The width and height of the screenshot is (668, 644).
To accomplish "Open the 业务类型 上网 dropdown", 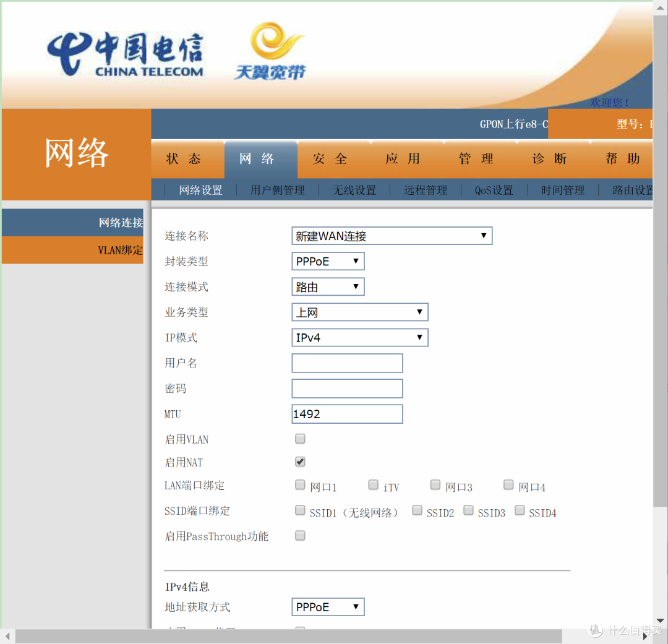I will pyautogui.click(x=360, y=312).
